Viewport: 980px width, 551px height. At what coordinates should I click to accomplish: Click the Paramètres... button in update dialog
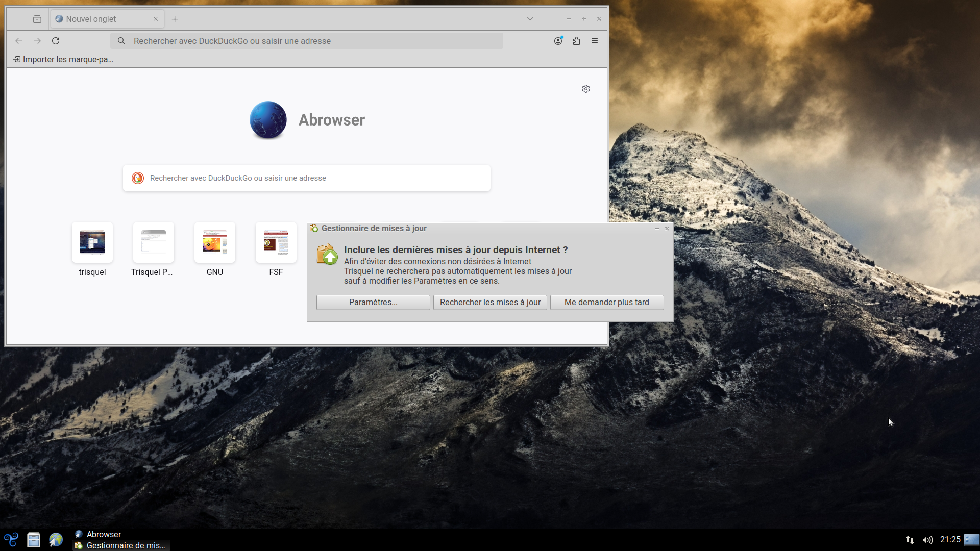coord(373,303)
